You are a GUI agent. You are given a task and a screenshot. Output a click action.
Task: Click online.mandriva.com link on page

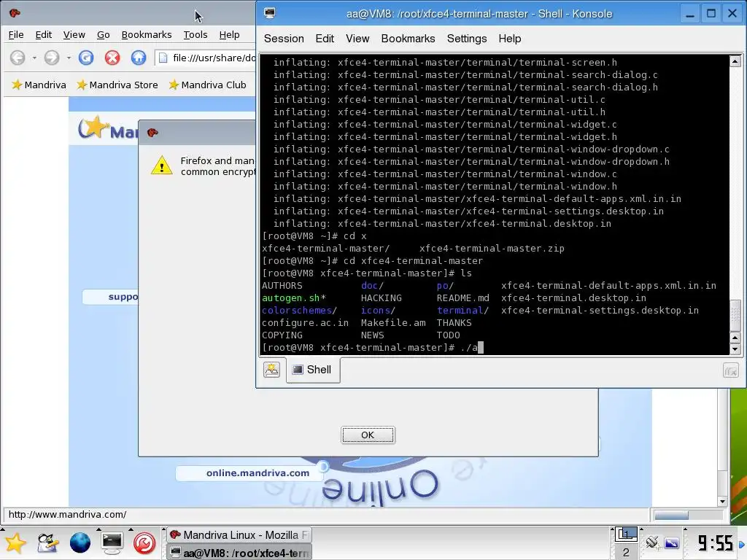click(x=258, y=472)
